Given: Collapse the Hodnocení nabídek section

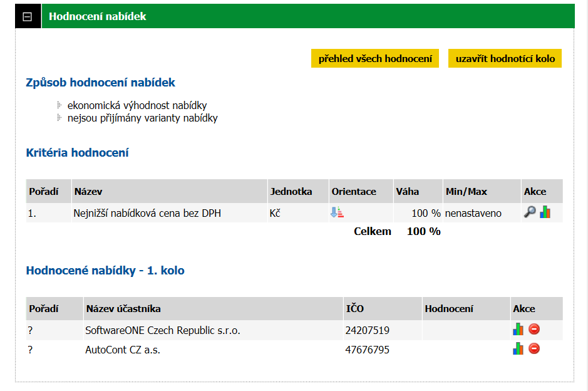Looking at the screenshot, I should tap(27, 17).
